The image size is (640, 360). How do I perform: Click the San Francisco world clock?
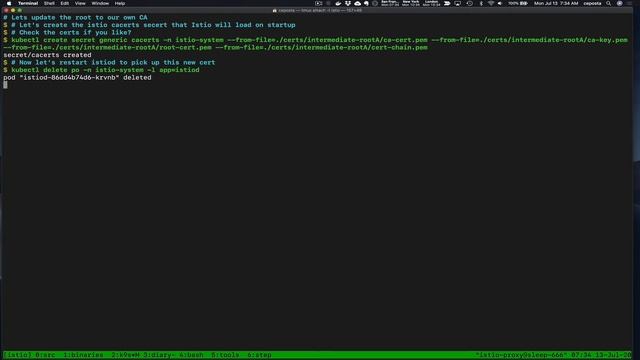[390, 3]
